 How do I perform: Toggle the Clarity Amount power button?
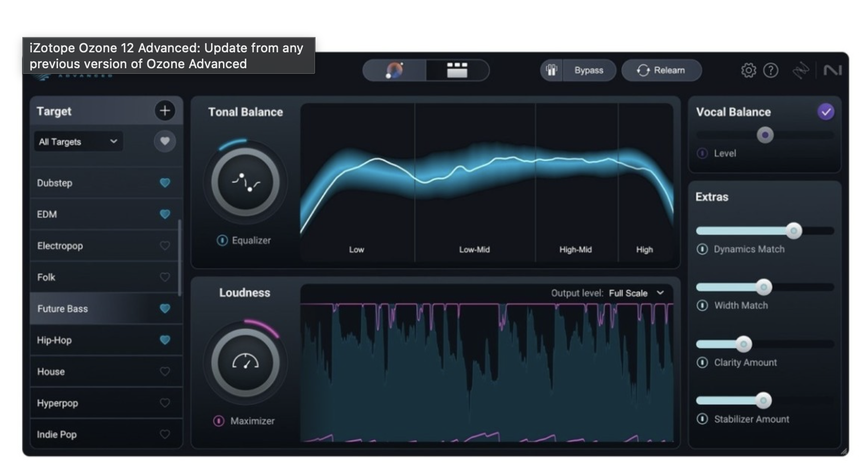[x=702, y=362]
